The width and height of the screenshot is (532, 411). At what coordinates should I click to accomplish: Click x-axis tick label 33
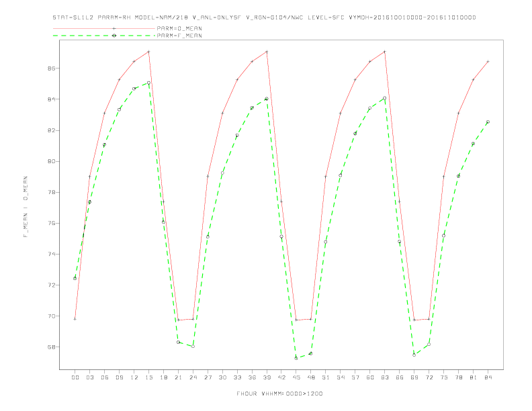click(x=238, y=377)
